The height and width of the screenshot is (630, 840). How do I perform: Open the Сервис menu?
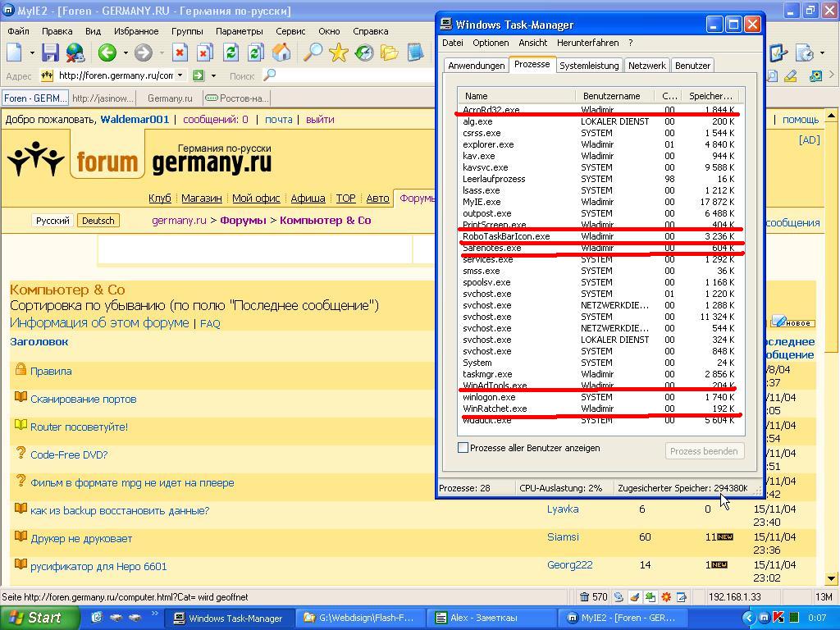click(x=290, y=31)
